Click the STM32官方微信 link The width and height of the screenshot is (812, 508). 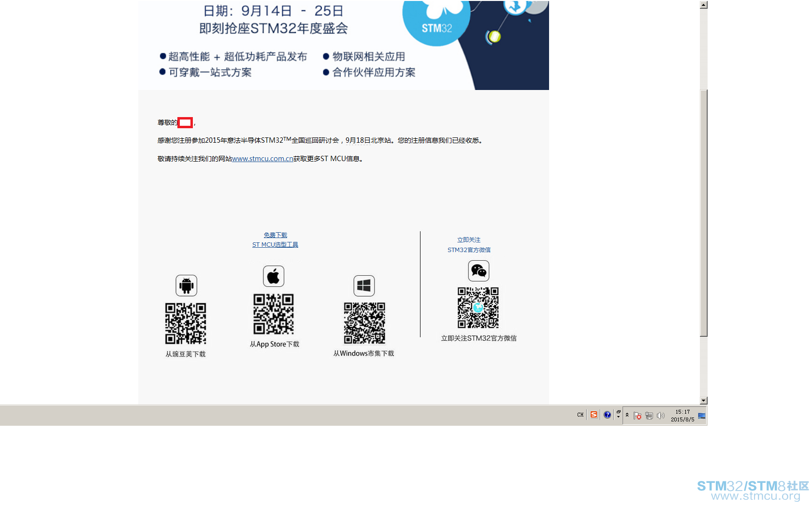tap(469, 250)
